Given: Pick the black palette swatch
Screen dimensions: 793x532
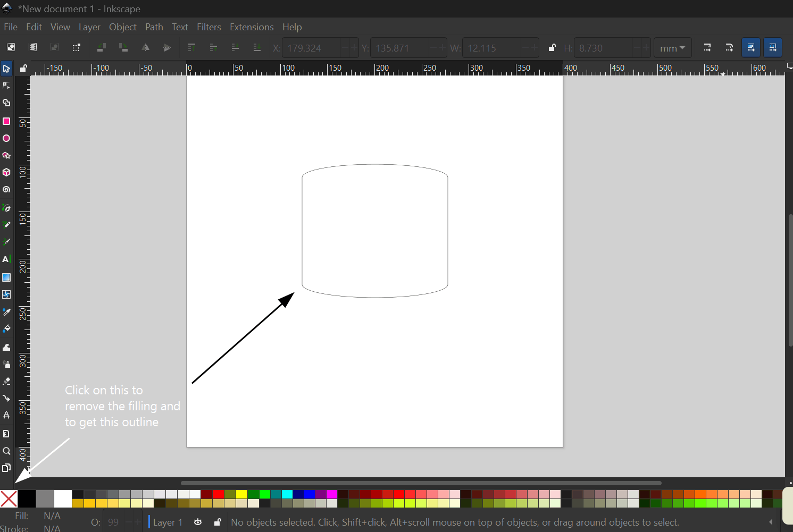Looking at the screenshot, I should click(x=27, y=499).
